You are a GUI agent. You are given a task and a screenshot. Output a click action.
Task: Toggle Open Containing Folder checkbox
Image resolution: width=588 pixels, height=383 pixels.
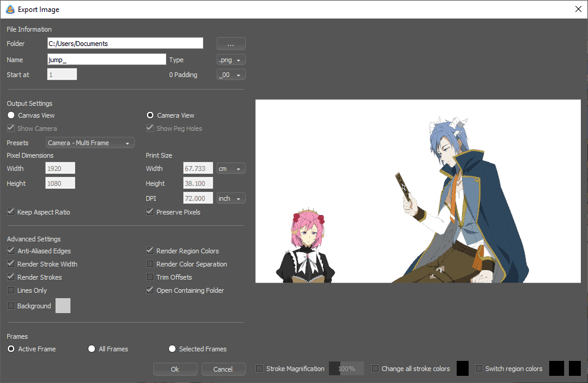[x=150, y=290]
